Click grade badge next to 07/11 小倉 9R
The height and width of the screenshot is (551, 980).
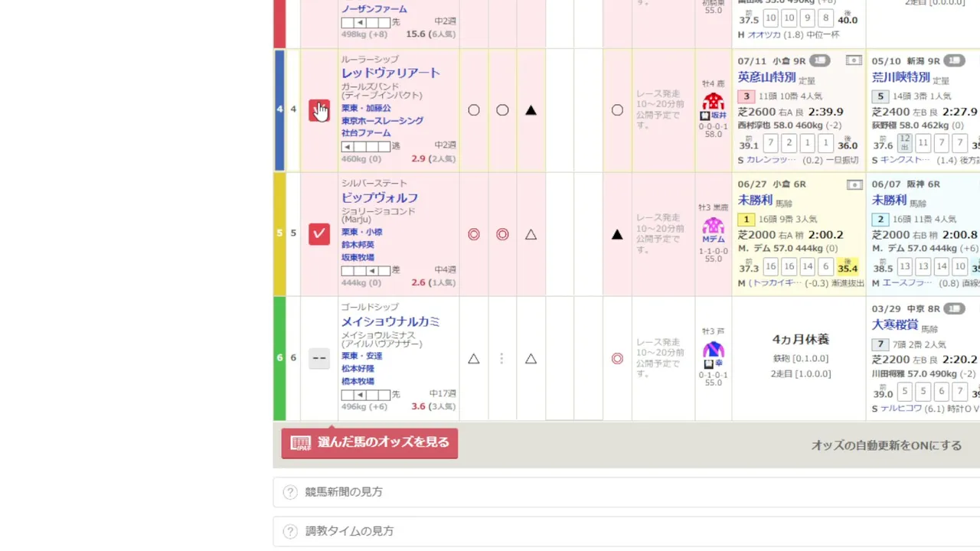tap(820, 60)
